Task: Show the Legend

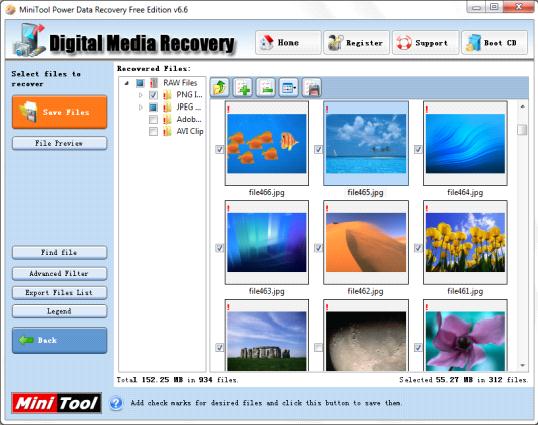Action: 59,311
